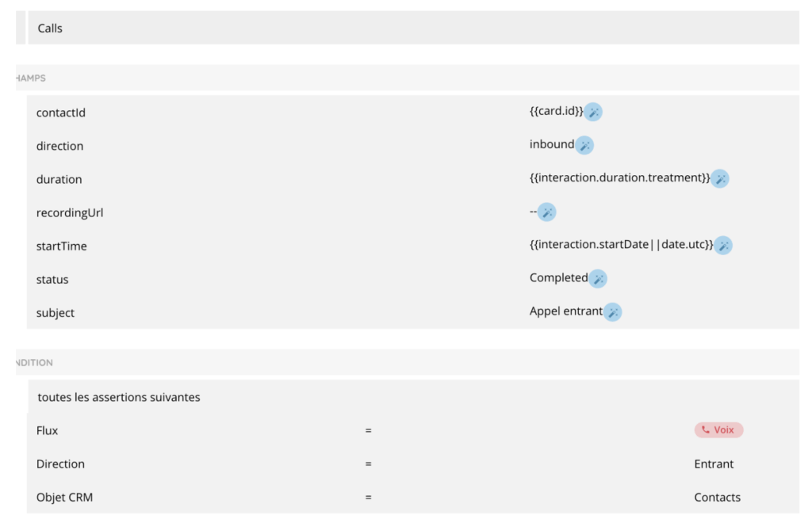The image size is (812, 523).
Task: Click the magic wand icon beside contactId value
Action: [x=593, y=113]
